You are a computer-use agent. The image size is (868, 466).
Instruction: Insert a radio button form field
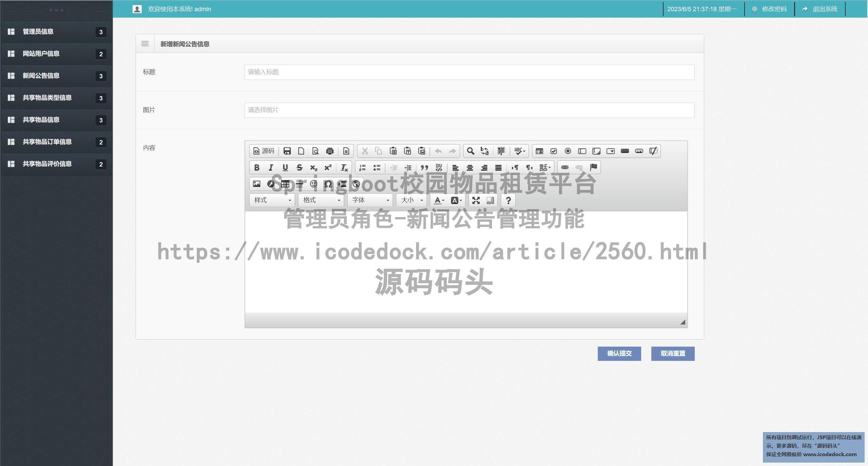click(x=568, y=151)
